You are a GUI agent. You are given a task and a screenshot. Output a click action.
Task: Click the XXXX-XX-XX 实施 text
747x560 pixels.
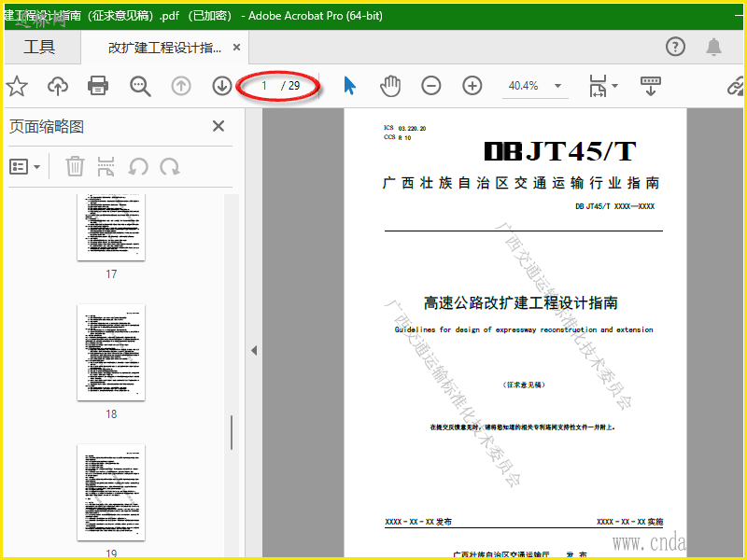[629, 522]
